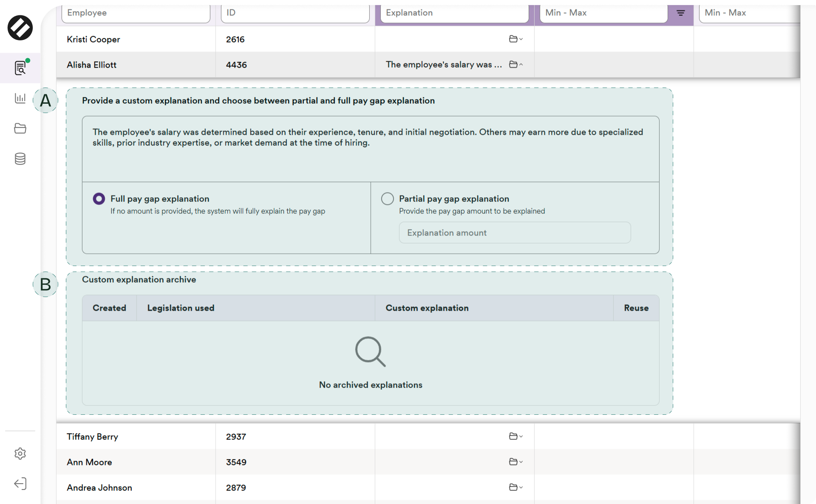The height and width of the screenshot is (504, 816).
Task: Expand Kristi Cooper's explanation row
Action: pyautogui.click(x=516, y=39)
